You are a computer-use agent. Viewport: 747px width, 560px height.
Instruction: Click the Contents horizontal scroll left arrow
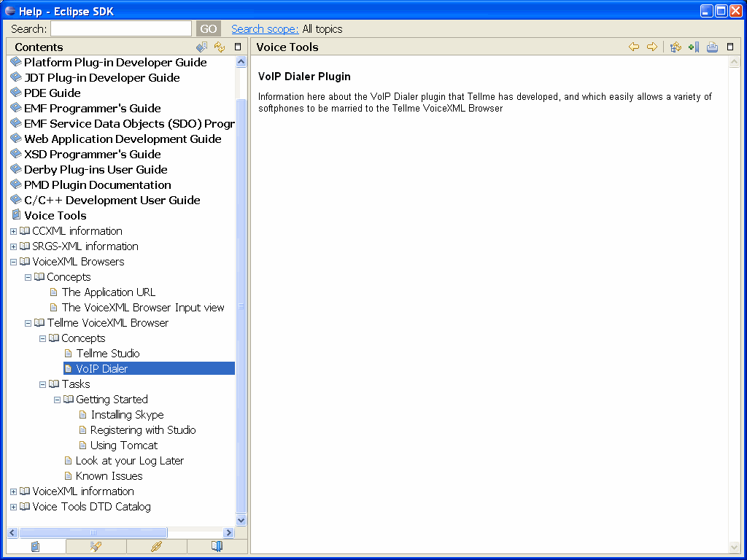click(x=12, y=532)
